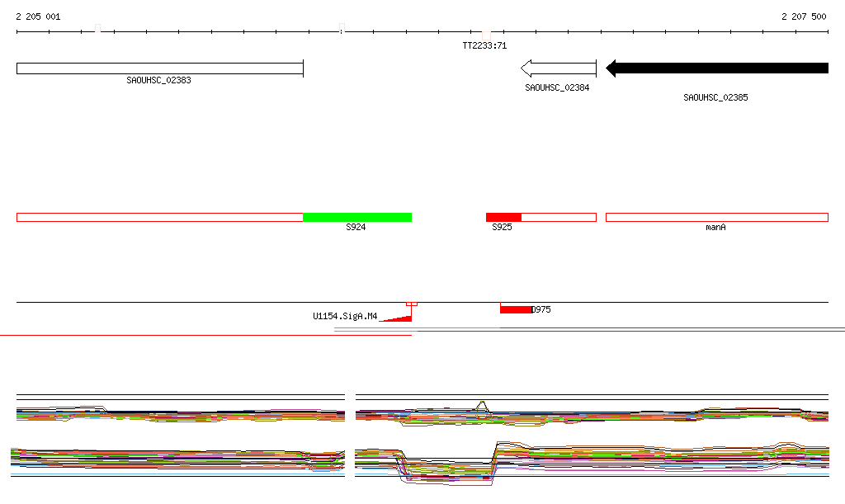
Task: Click the red U1154.SigA.M4 promoter triangle
Action: pyautogui.click(x=399, y=318)
